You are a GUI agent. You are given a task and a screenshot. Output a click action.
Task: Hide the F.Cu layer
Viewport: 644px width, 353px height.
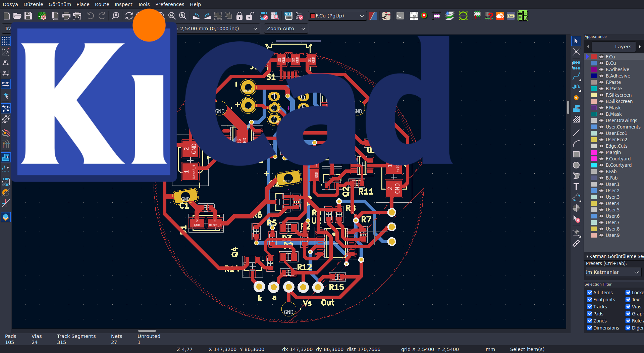click(x=601, y=57)
